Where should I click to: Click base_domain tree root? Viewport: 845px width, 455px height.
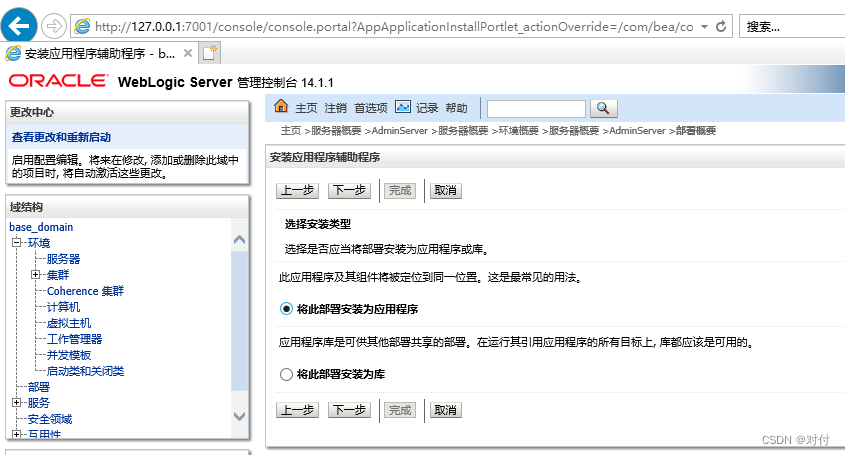[x=41, y=227]
